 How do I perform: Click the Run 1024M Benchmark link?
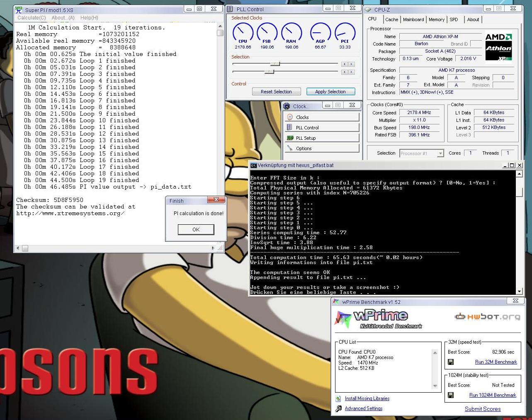(493, 395)
